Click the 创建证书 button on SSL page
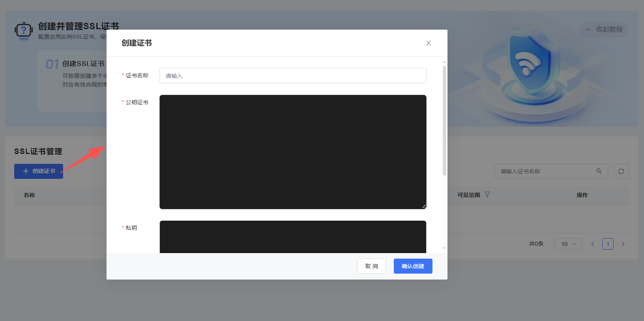 point(39,171)
